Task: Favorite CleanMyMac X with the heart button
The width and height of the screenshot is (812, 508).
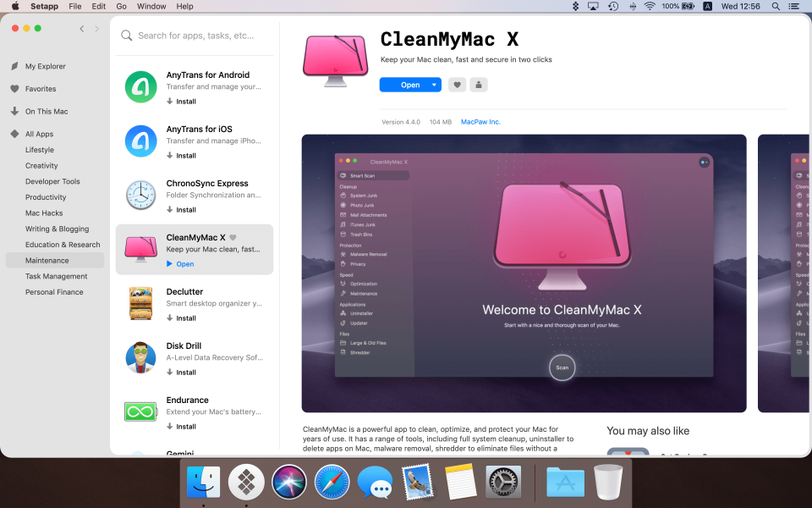Action: pyautogui.click(x=457, y=85)
